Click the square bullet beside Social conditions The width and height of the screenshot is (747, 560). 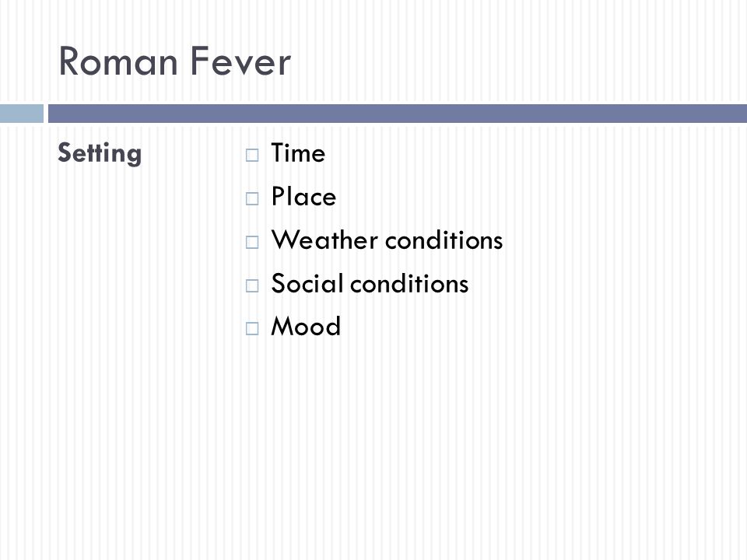coord(252,285)
